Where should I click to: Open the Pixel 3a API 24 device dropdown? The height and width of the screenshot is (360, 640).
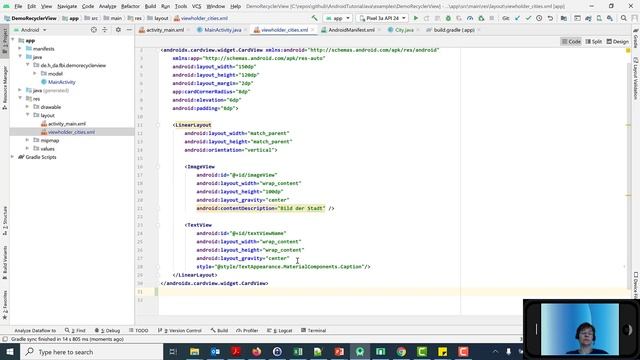point(382,18)
